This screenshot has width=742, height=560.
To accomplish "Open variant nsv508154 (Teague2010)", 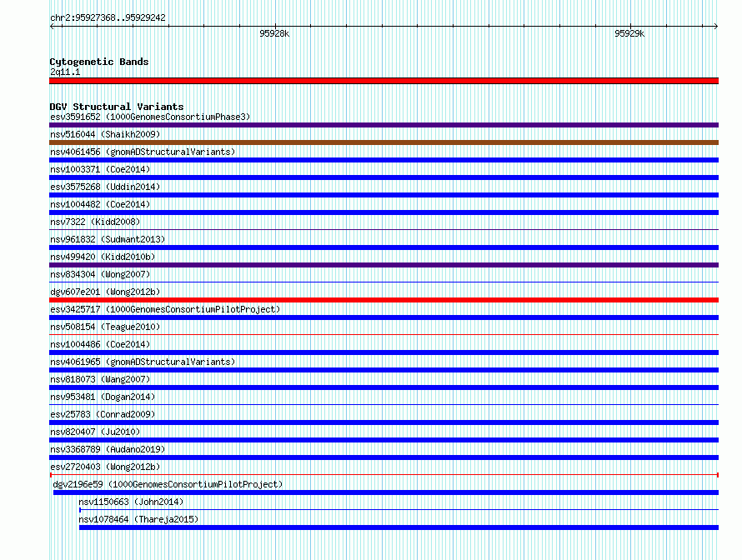I will point(105,327).
